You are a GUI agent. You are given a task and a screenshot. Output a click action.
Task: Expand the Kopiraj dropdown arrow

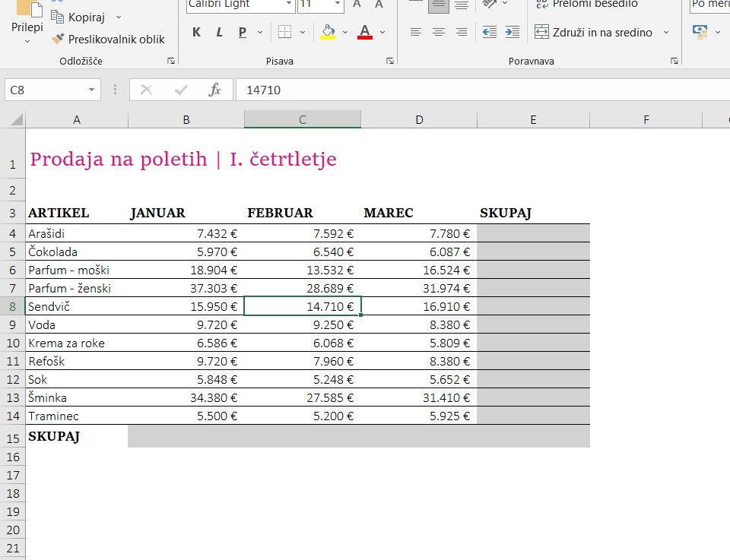pos(119,17)
